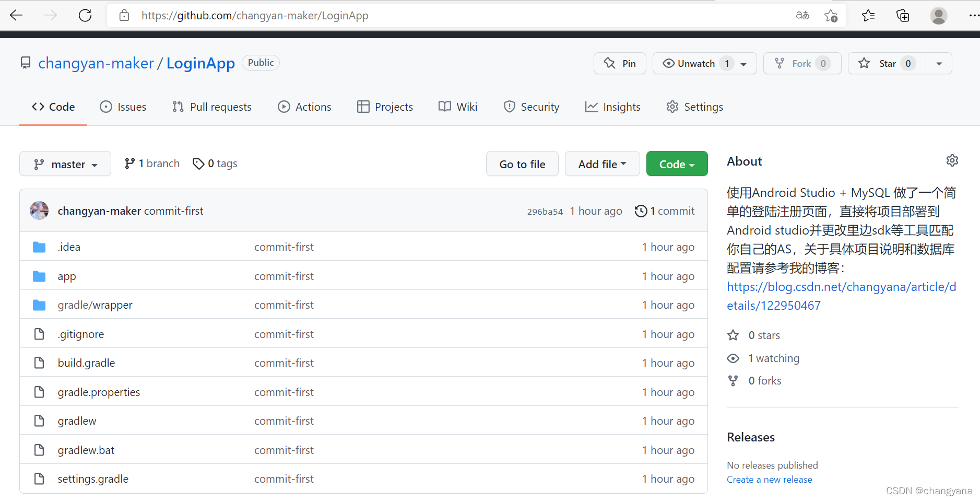The image size is (980, 501).
Task: Click the settings.gradle file icon
Action: 39,479
